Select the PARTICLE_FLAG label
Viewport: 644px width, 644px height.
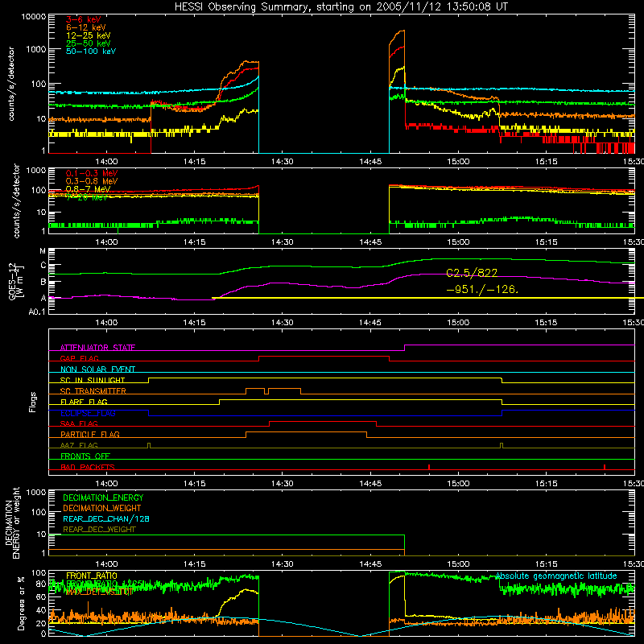tap(90, 434)
